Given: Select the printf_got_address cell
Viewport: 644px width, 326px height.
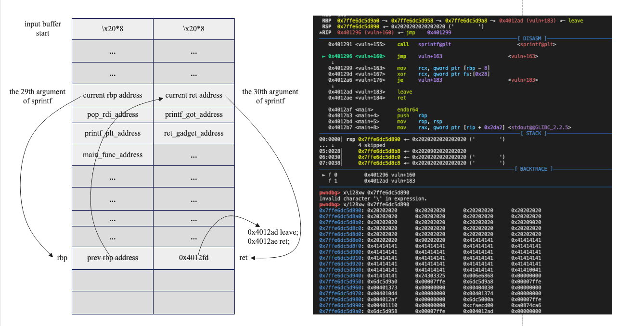Looking at the screenshot, I should pyautogui.click(x=194, y=114).
